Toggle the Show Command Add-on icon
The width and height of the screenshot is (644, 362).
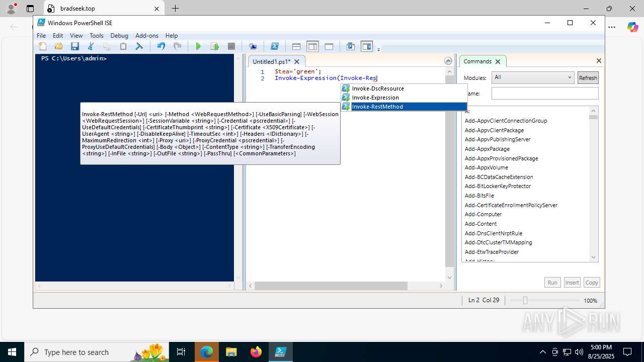[x=367, y=46]
